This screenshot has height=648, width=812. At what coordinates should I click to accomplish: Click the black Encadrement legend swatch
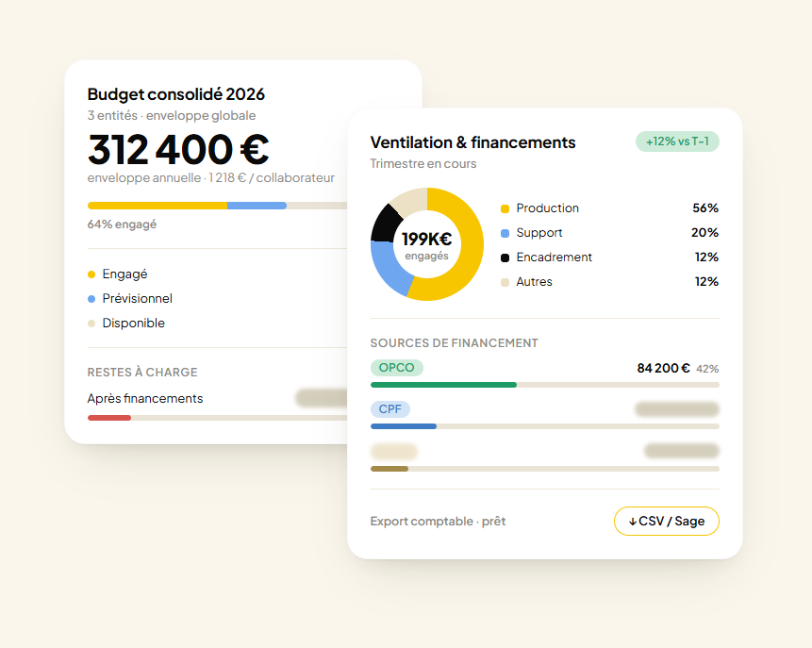(x=505, y=258)
